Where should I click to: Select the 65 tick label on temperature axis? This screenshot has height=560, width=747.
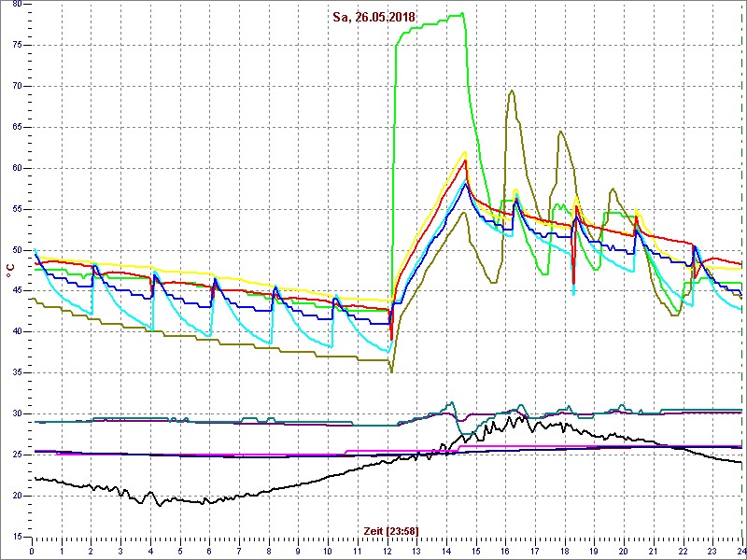(17, 127)
